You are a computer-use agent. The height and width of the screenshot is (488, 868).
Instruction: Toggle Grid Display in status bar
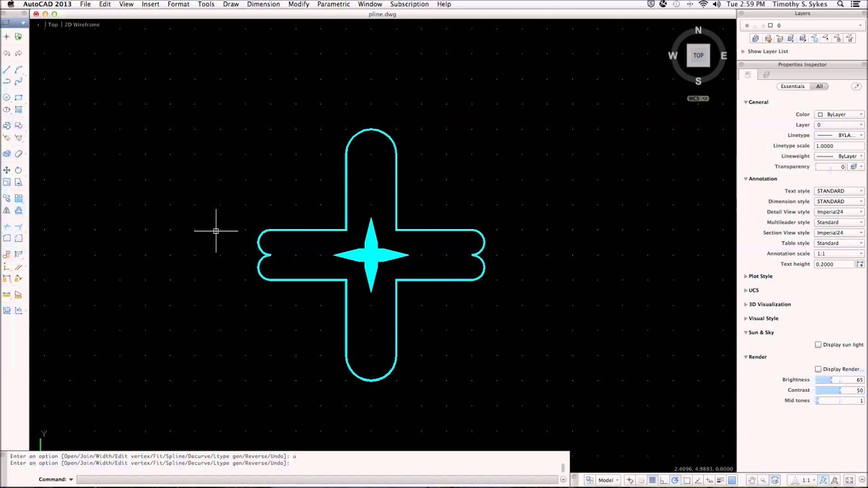[652, 480]
